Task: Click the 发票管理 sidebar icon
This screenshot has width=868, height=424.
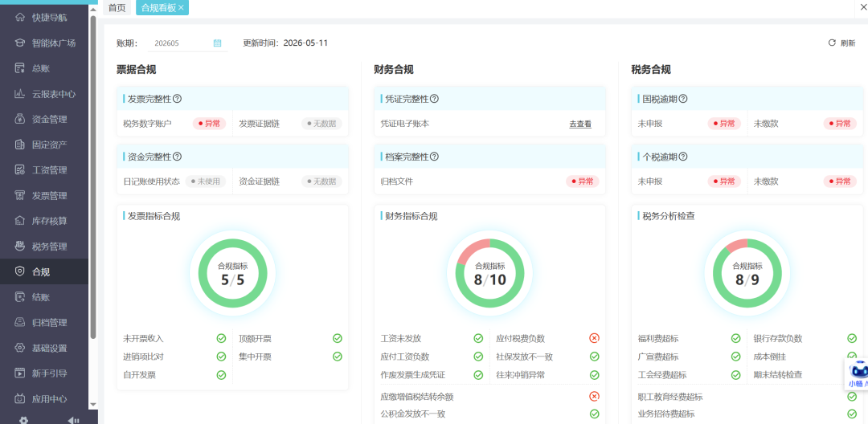Action: click(20, 196)
